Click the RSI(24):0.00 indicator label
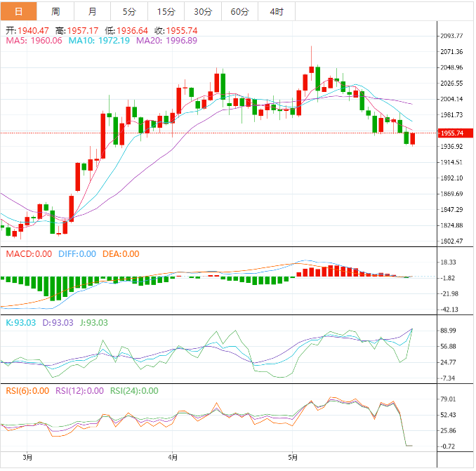The image size is (476, 471). pos(134,391)
